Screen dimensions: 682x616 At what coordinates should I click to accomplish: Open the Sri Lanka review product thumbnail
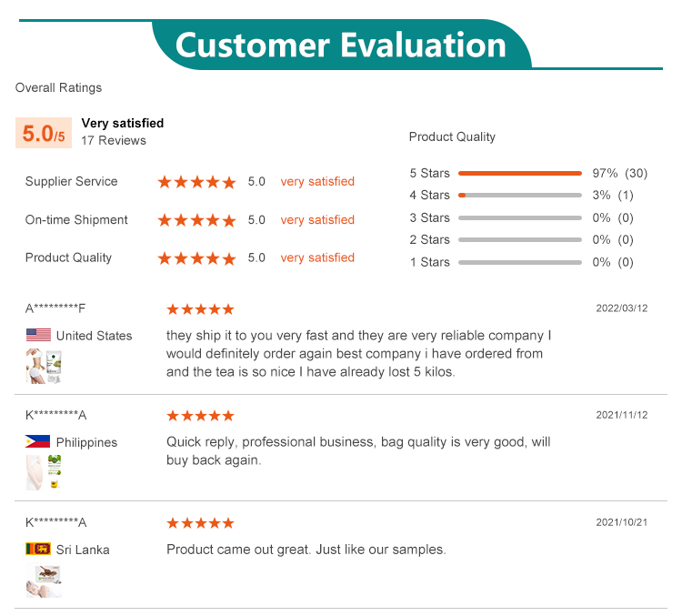(x=43, y=581)
